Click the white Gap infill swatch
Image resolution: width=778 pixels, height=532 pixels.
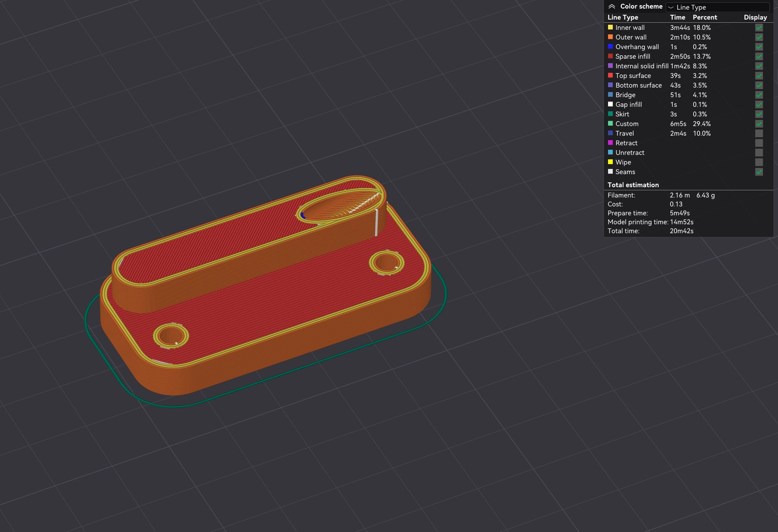(x=610, y=104)
